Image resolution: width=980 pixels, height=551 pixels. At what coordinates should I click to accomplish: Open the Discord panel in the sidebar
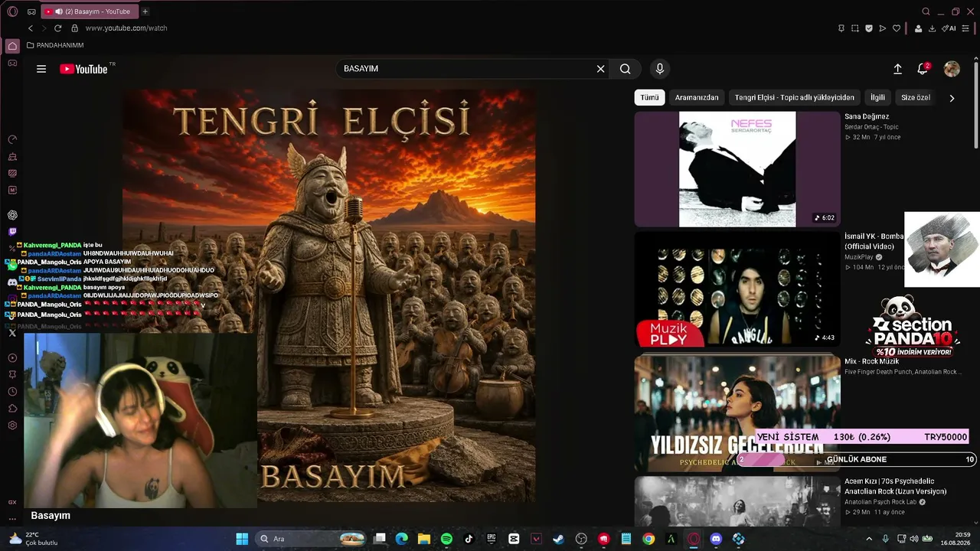point(12,282)
